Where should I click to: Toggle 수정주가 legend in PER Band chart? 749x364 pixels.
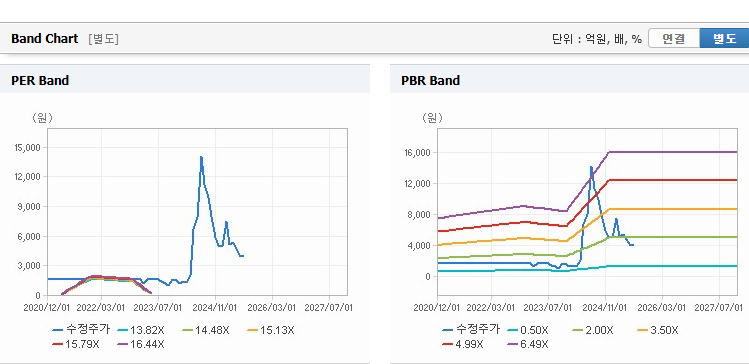[81, 330]
